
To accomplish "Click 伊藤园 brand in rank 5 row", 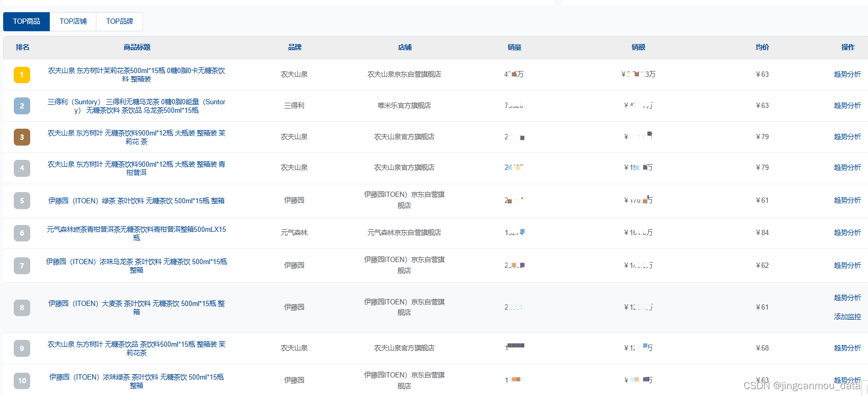I will [x=294, y=201].
